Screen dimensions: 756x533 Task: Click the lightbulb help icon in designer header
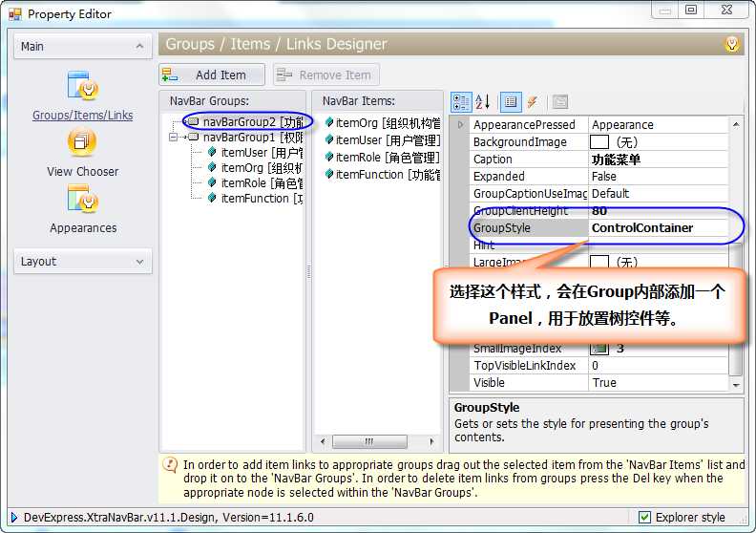point(732,44)
